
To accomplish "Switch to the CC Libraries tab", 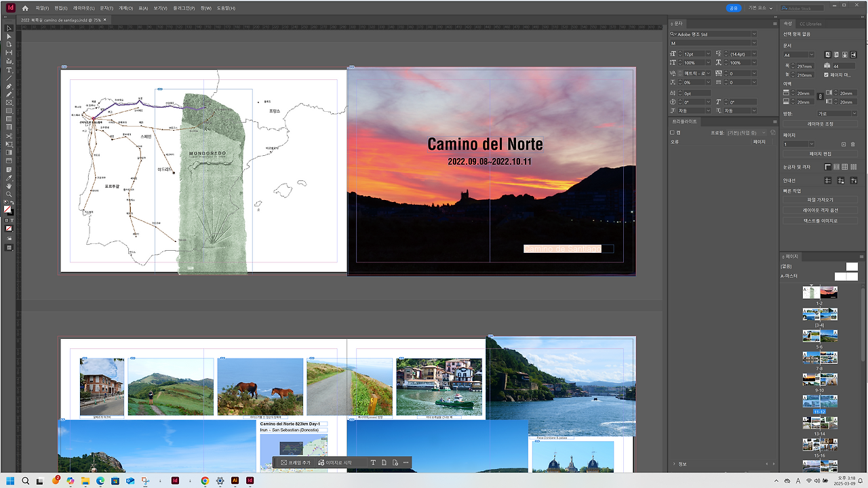I will coord(810,24).
